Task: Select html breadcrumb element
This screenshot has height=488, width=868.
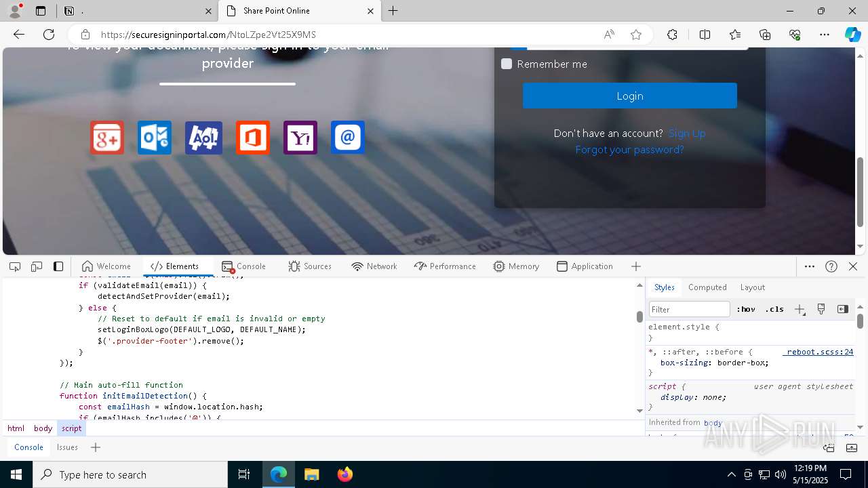Action: pyautogui.click(x=16, y=428)
